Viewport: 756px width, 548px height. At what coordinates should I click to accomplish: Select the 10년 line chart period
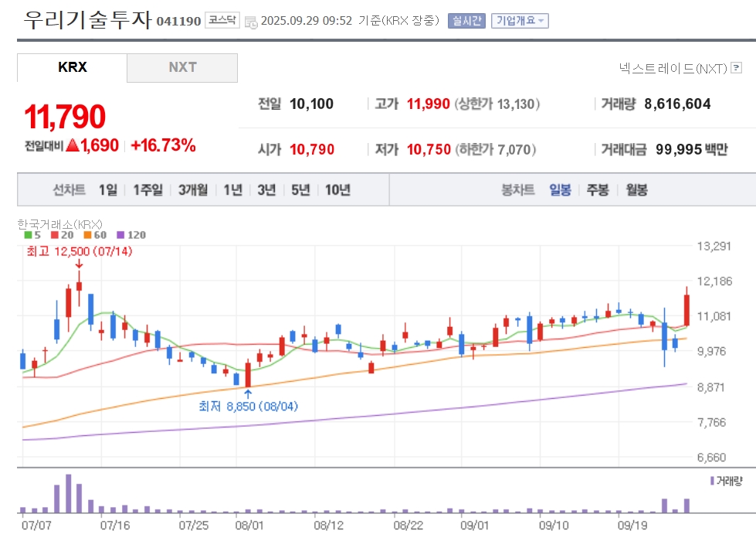[x=337, y=190]
